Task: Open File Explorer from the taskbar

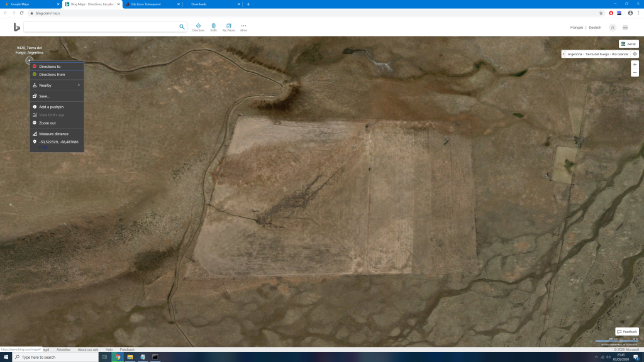Action: click(x=130, y=357)
